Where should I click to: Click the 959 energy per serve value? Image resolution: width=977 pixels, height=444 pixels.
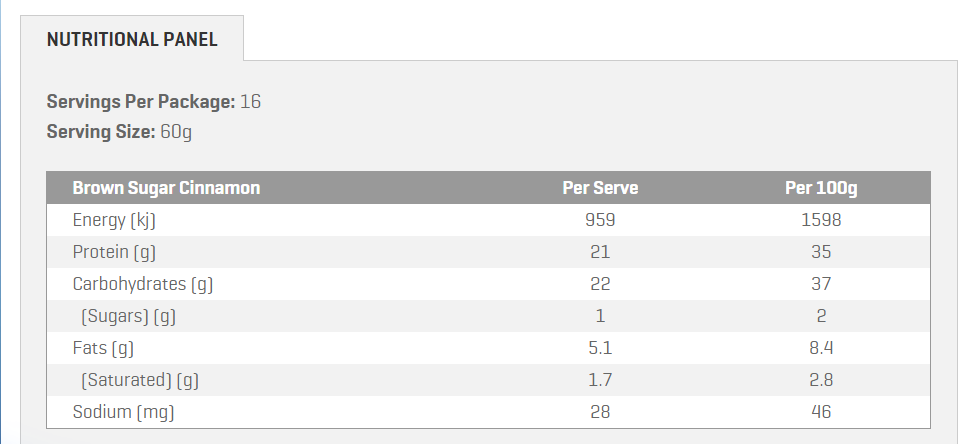pyautogui.click(x=600, y=220)
